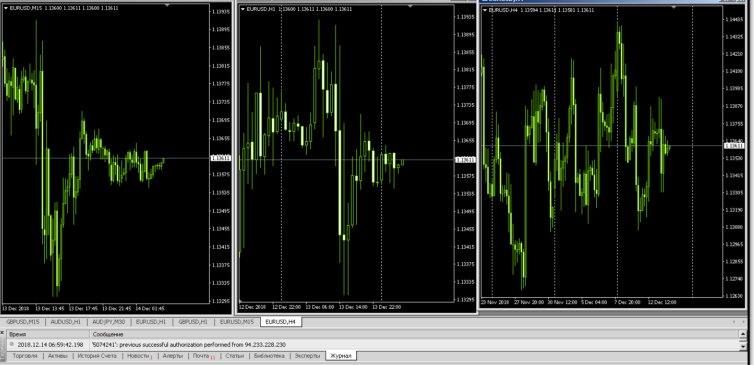Screen dimensions: 754x365
Task: Click the '27 Nov 20:00' time label on H4 chart
Action: coord(530,302)
